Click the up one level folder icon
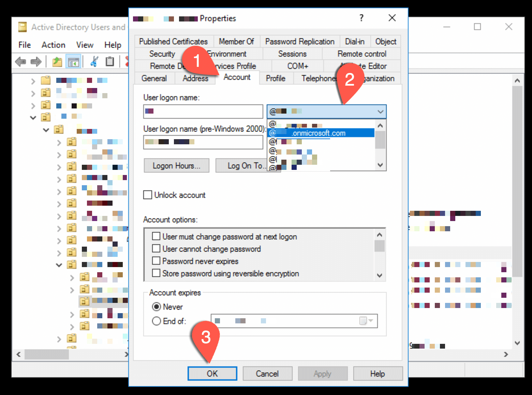This screenshot has height=395, width=532. 57,62
